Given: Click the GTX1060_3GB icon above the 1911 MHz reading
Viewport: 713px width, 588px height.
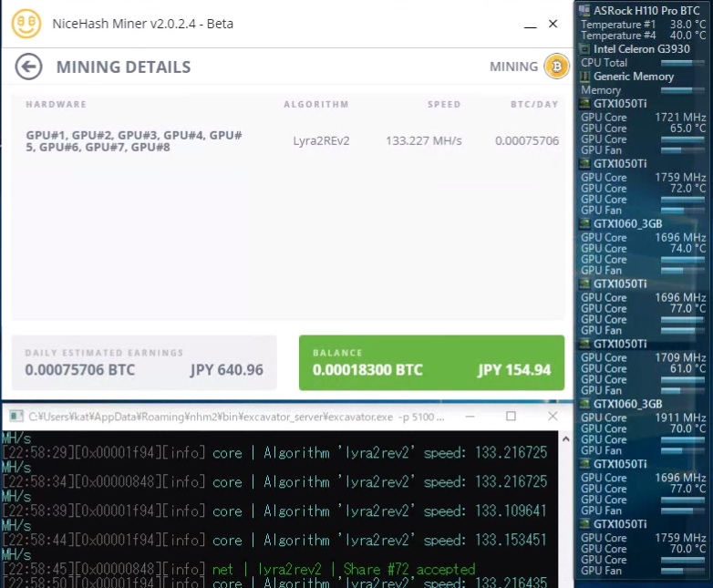Looking at the screenshot, I should click(584, 404).
